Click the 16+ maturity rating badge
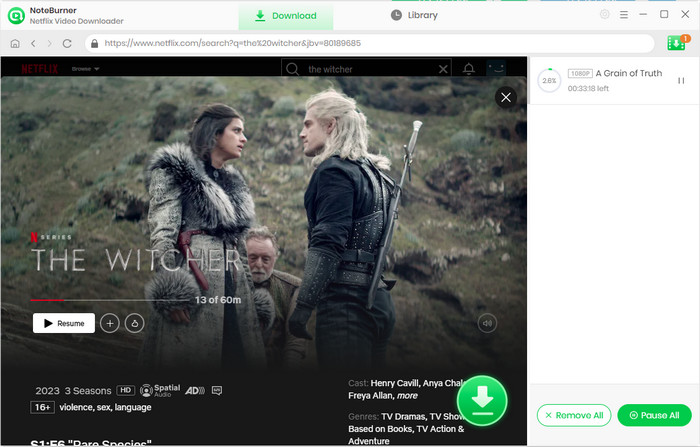 click(x=42, y=407)
